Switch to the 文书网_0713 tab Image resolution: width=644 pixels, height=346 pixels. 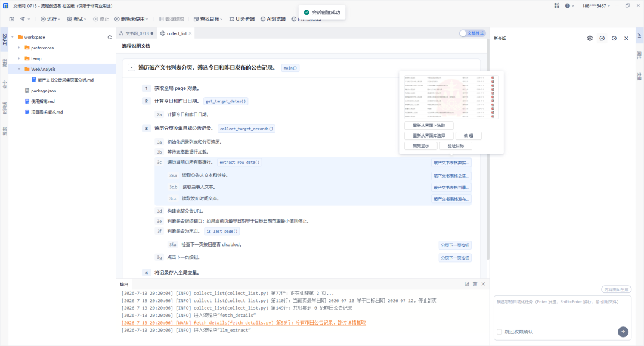137,33
